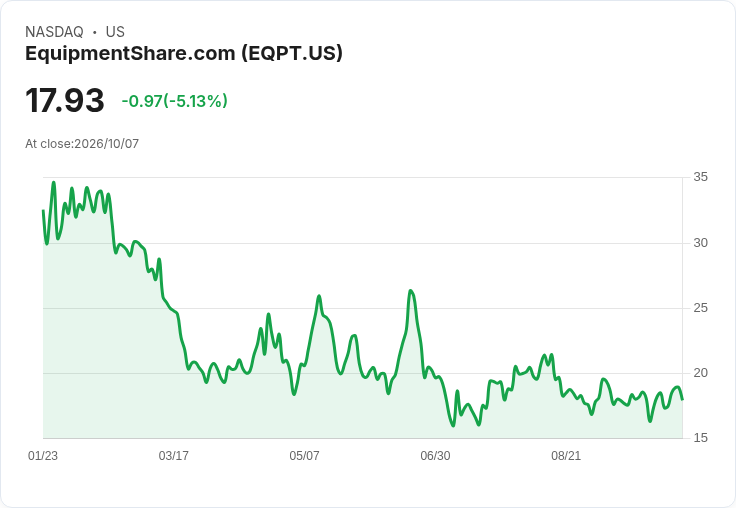Click the At close:2026/10/07 date text
The image size is (736, 508).
coord(82,144)
